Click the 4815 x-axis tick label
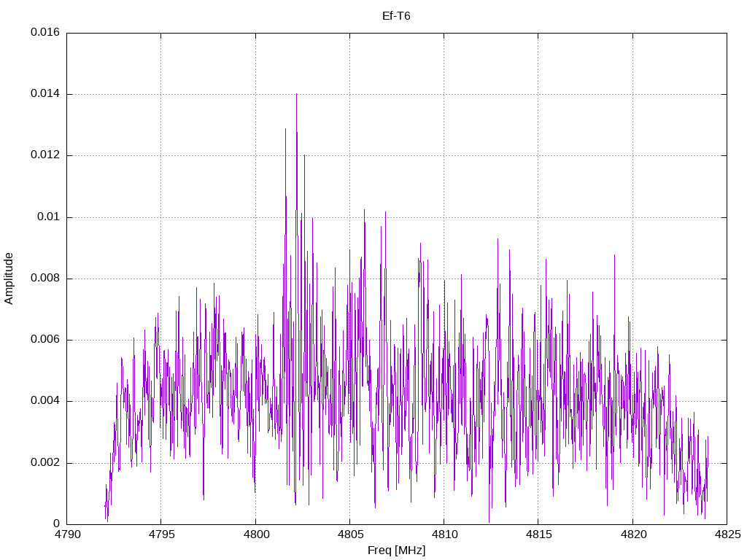Image resolution: width=747 pixels, height=560 pixels. click(539, 534)
